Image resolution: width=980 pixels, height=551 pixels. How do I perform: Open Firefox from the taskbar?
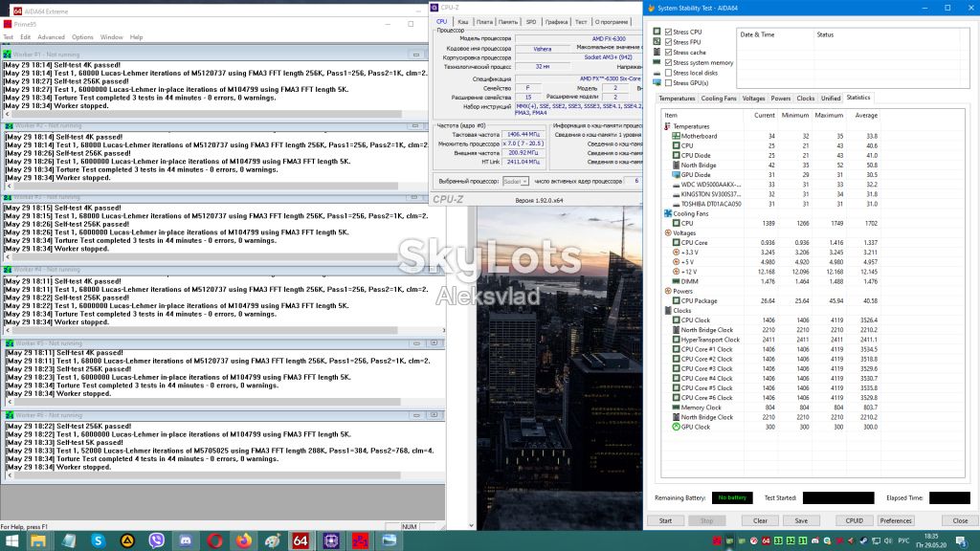(x=244, y=540)
